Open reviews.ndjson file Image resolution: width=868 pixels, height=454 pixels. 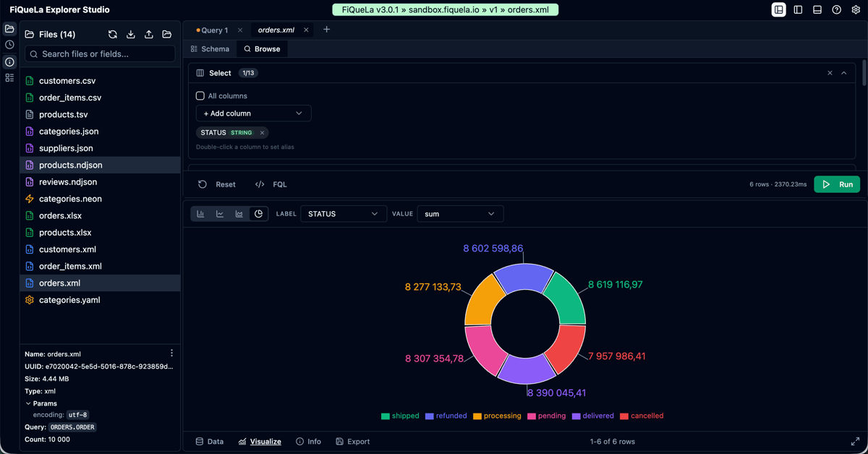100,182
